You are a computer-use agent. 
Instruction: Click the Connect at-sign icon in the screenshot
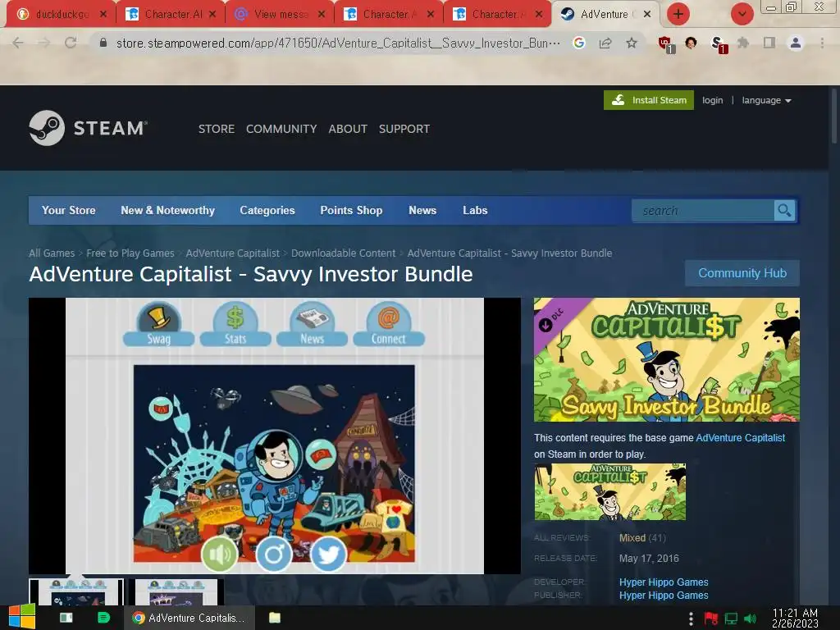click(389, 323)
